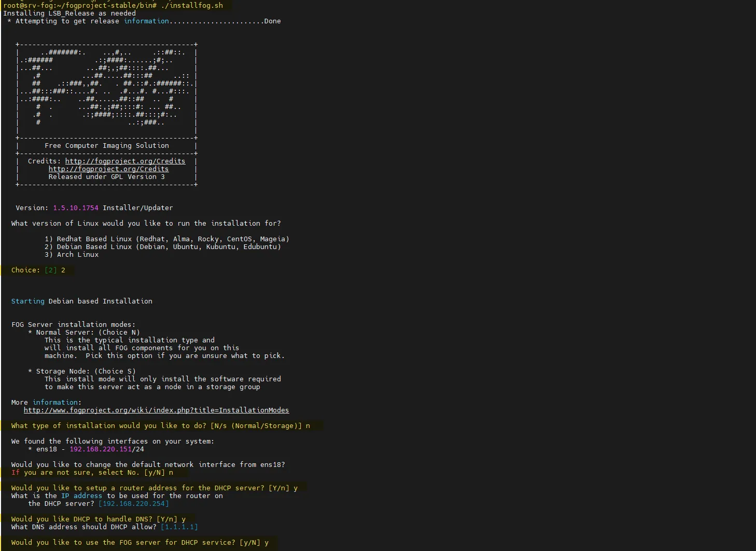This screenshot has width=756, height=551.
Task: Click the default router address 192.168.220.254
Action: pyautogui.click(x=134, y=504)
